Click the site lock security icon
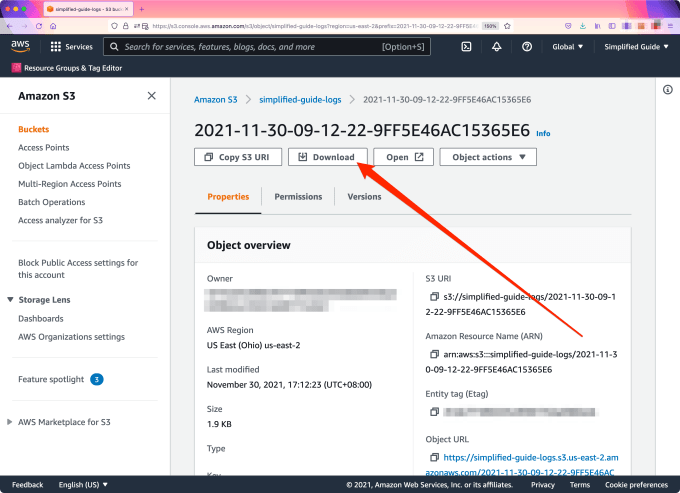 coord(126,26)
